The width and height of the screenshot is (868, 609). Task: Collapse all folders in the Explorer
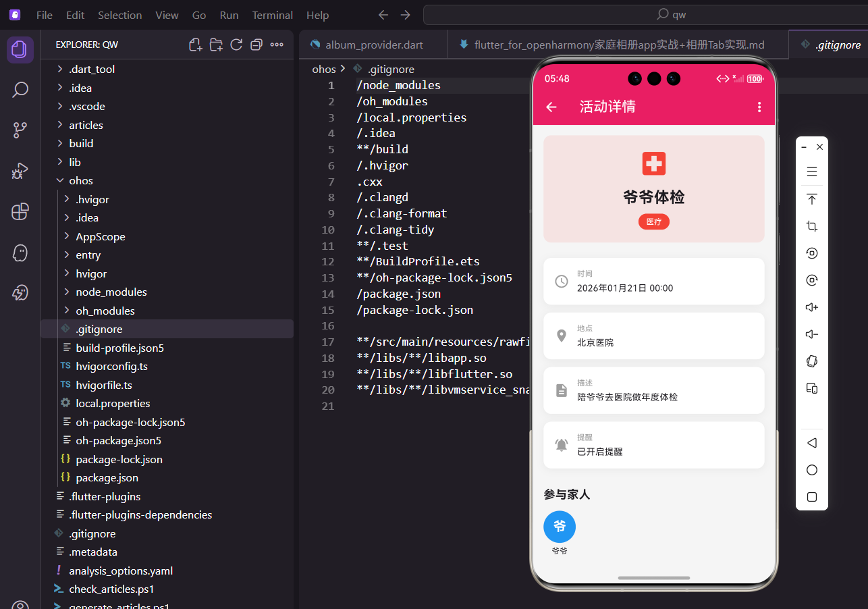click(256, 43)
